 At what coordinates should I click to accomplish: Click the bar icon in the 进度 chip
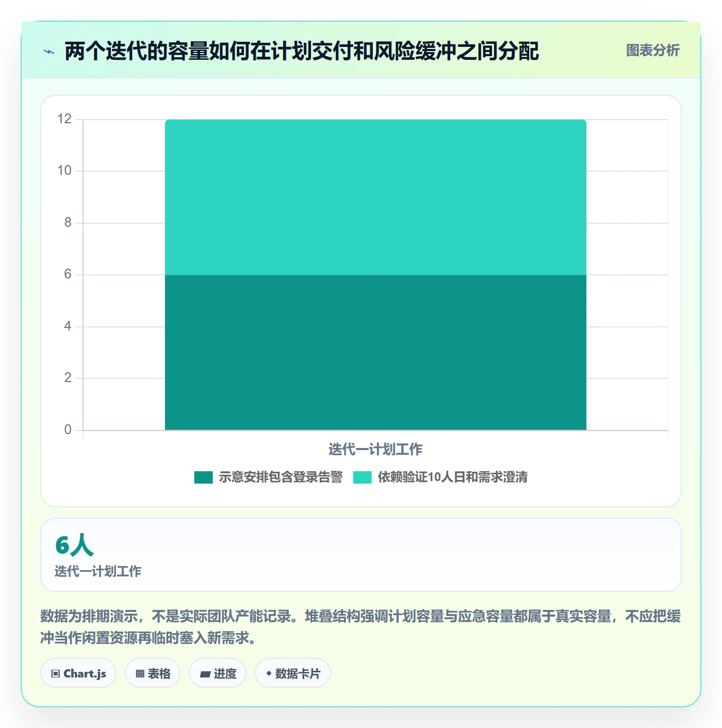click(x=205, y=674)
